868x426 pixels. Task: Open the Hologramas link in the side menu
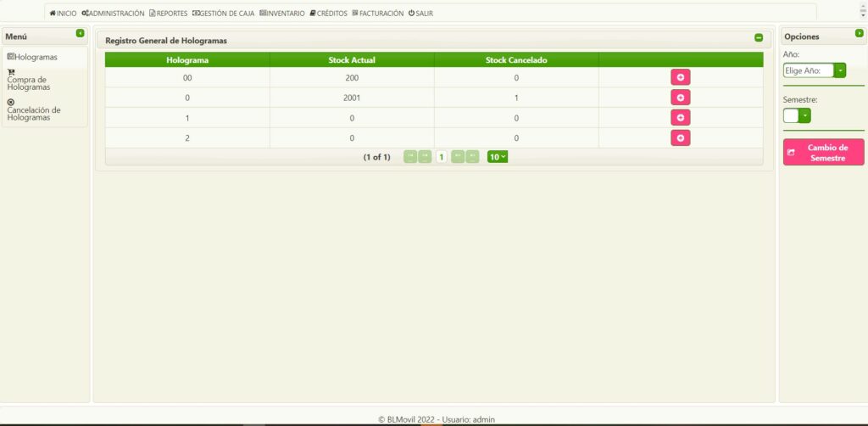pos(32,57)
